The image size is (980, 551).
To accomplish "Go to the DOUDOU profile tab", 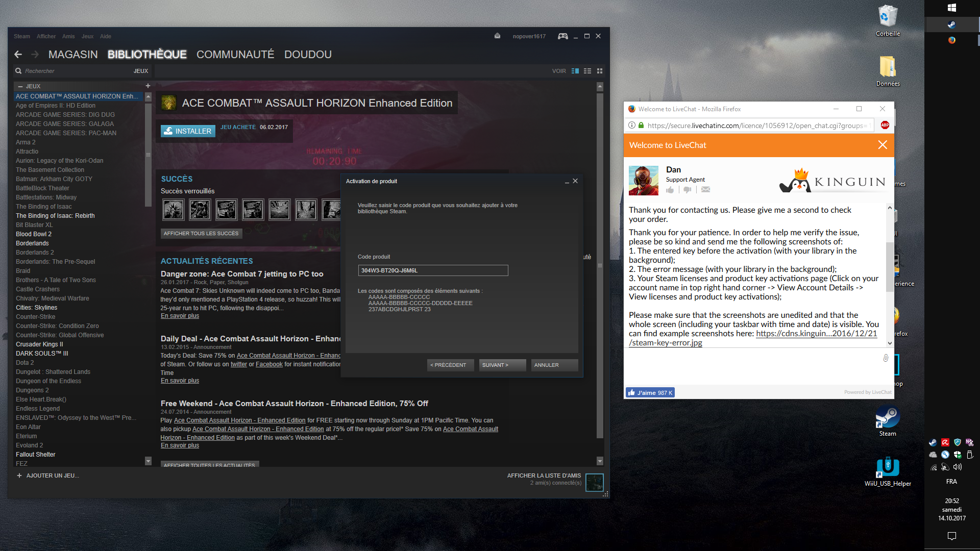I will 308,55.
